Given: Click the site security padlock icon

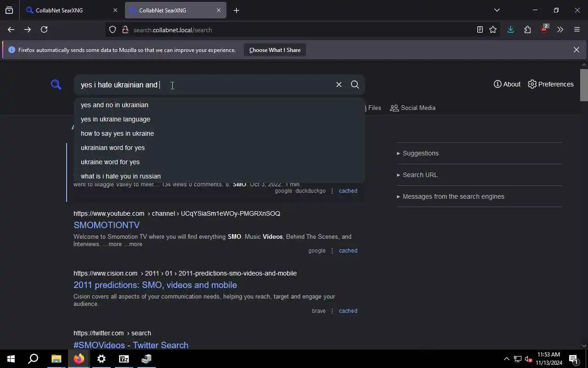Looking at the screenshot, I should [125, 30].
